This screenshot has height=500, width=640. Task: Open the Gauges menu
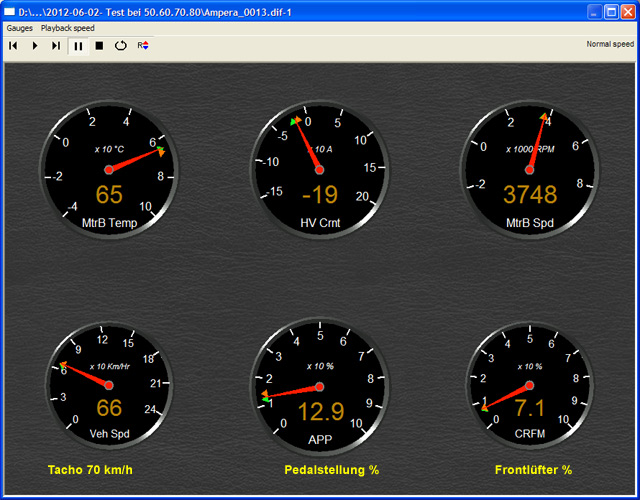19,28
